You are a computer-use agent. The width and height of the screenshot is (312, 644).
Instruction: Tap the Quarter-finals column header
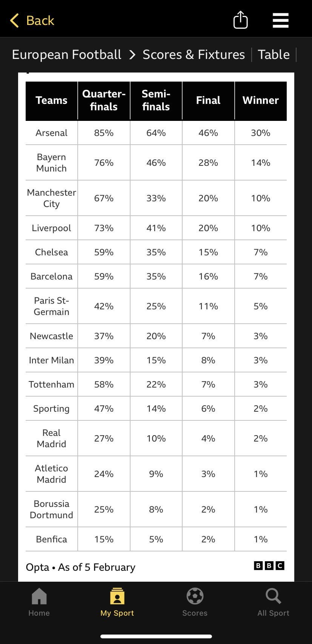(x=104, y=100)
